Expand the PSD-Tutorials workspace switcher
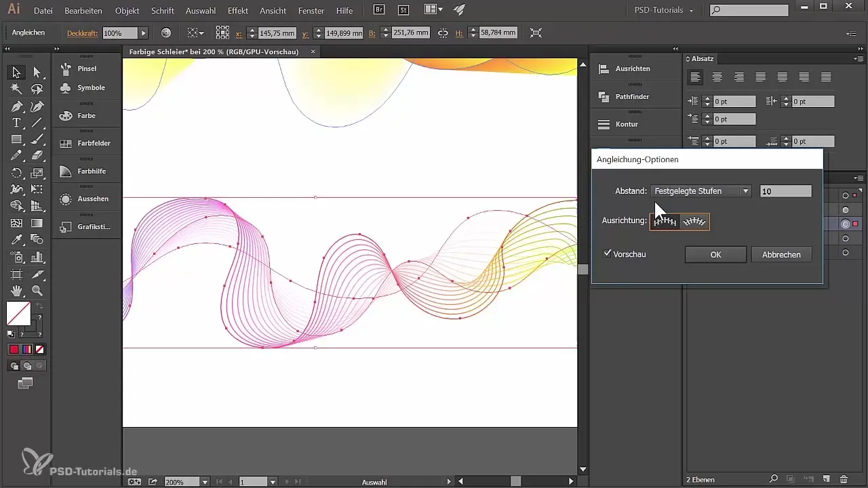This screenshot has height=488, width=868. [663, 11]
